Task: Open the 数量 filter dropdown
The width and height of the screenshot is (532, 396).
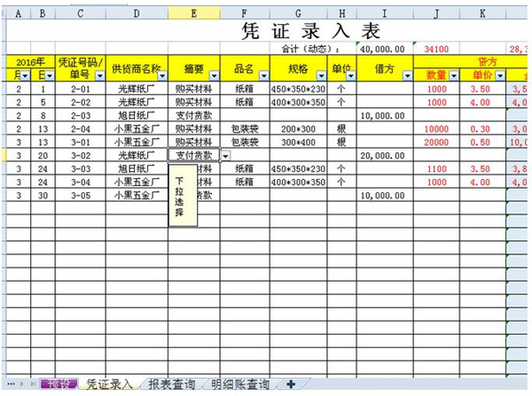Action: pos(454,75)
